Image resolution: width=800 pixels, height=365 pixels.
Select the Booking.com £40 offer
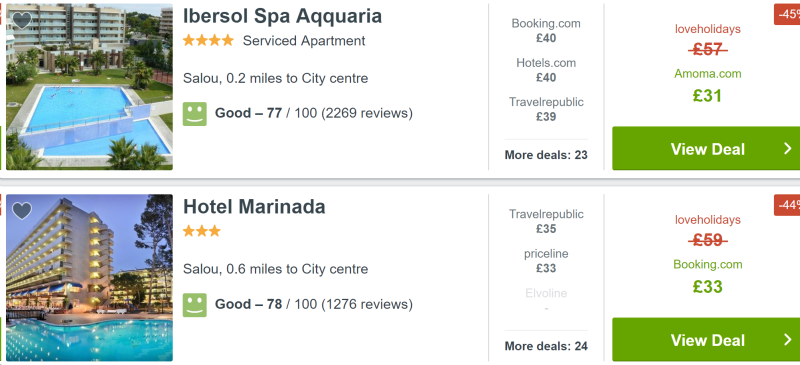[546, 31]
